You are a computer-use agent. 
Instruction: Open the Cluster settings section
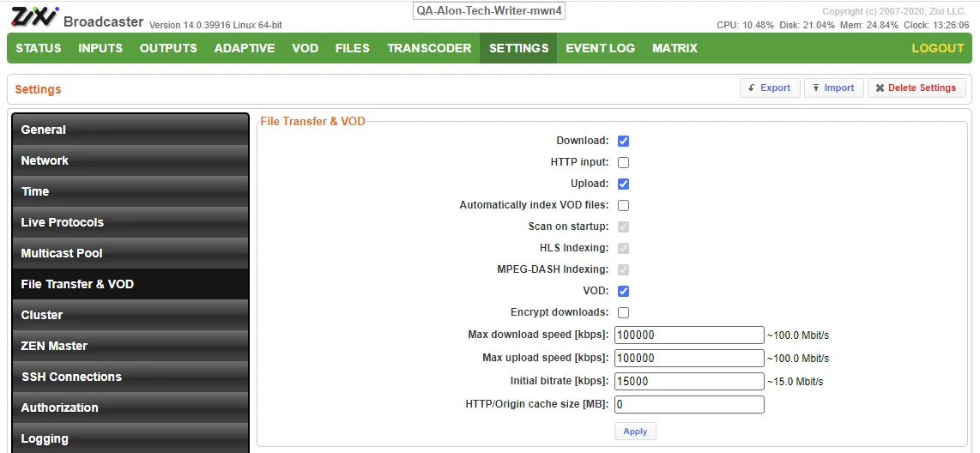click(x=130, y=315)
